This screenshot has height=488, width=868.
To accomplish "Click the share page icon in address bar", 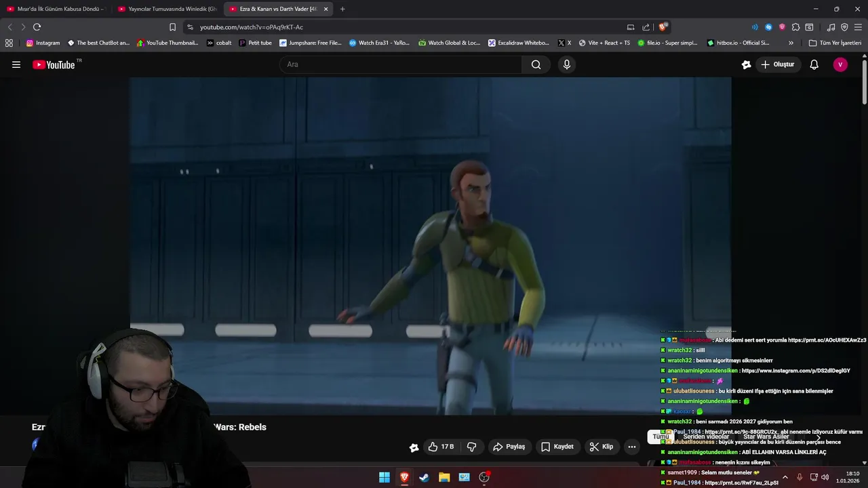I will point(646,27).
